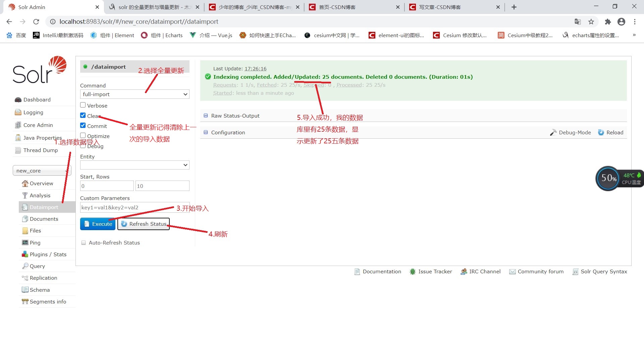
Task: Switch to the solr 的全量更新 tab
Action: tap(154, 7)
